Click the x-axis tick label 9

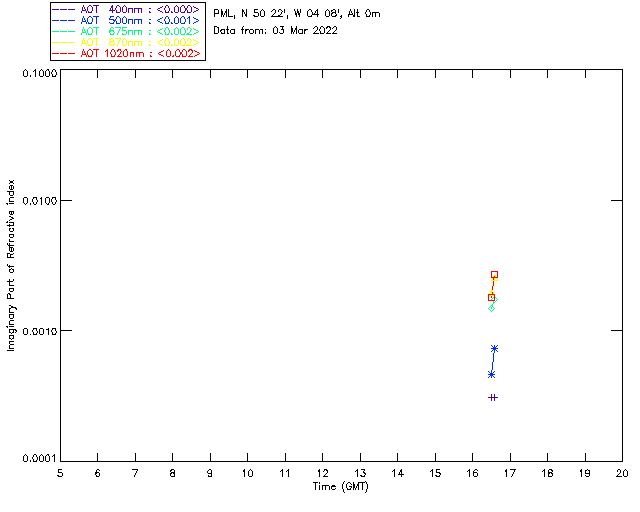pyautogui.click(x=210, y=473)
